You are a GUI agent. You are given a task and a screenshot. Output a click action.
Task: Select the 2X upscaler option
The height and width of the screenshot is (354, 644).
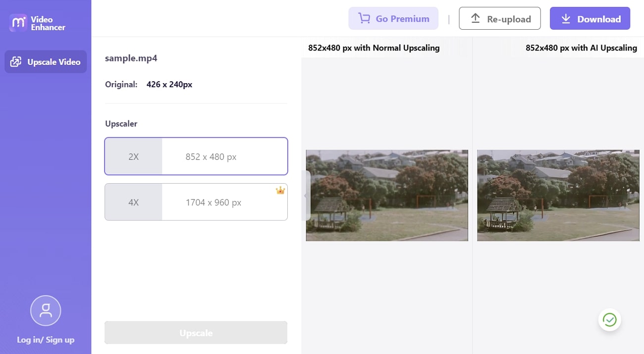(x=196, y=156)
